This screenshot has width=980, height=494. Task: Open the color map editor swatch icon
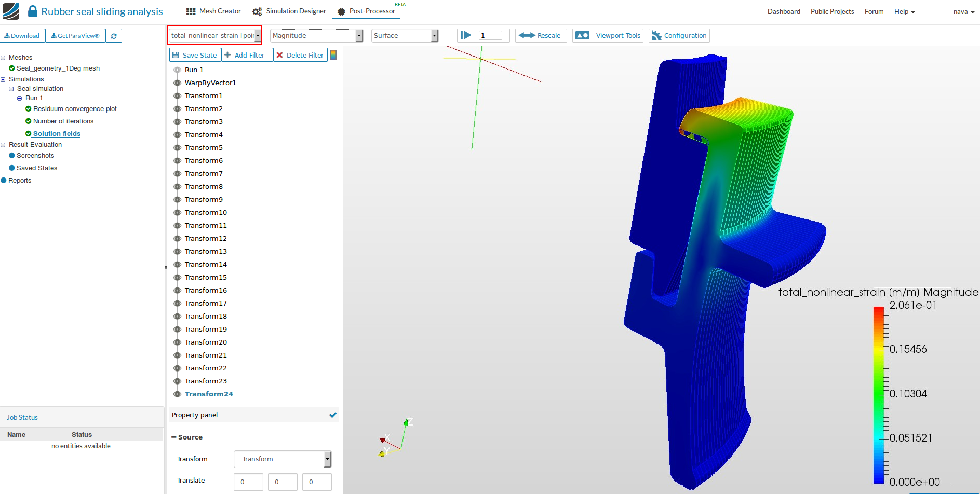click(334, 54)
